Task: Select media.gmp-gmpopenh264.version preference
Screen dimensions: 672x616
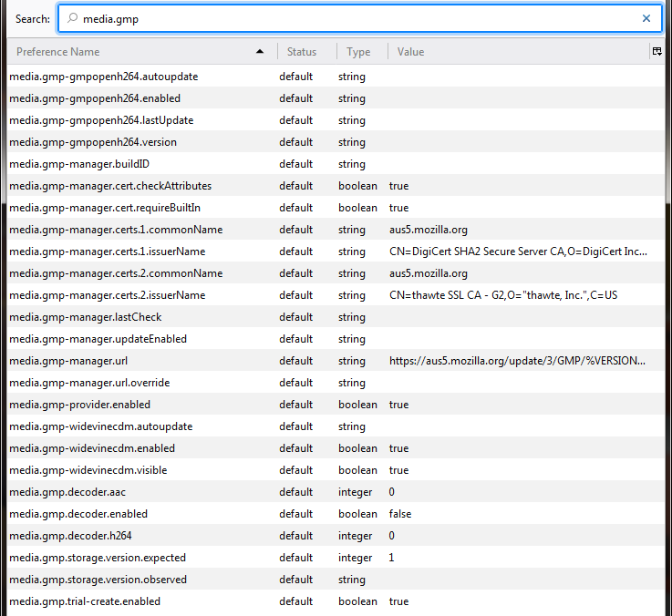Action: point(93,142)
